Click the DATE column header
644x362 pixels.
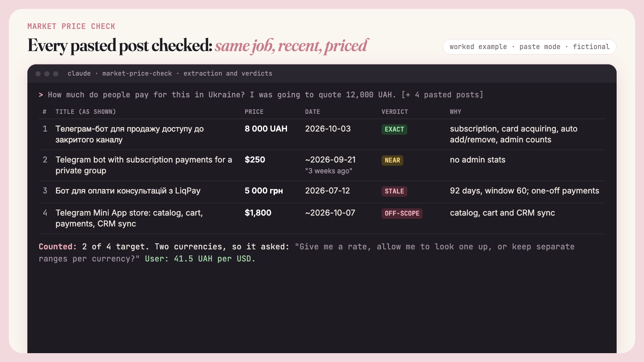[x=312, y=112]
